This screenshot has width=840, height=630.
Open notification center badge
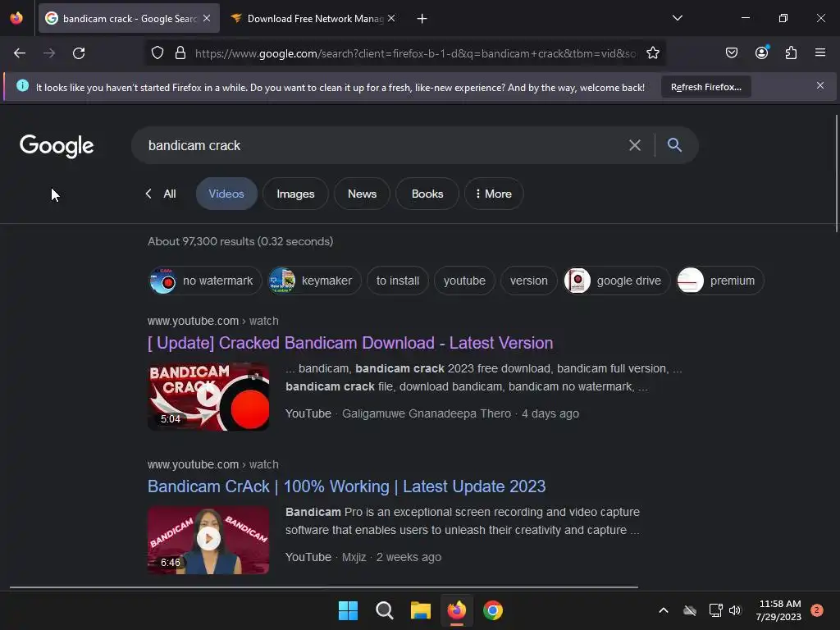coord(817,610)
